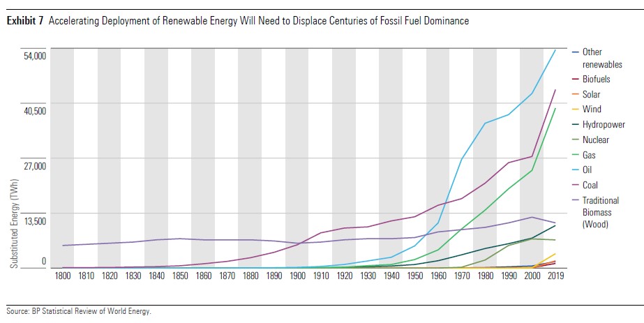Click the 1950 x-axis year label

point(414,276)
